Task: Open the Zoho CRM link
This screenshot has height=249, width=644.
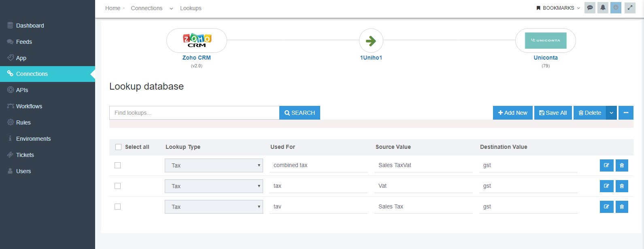Action: point(196,58)
